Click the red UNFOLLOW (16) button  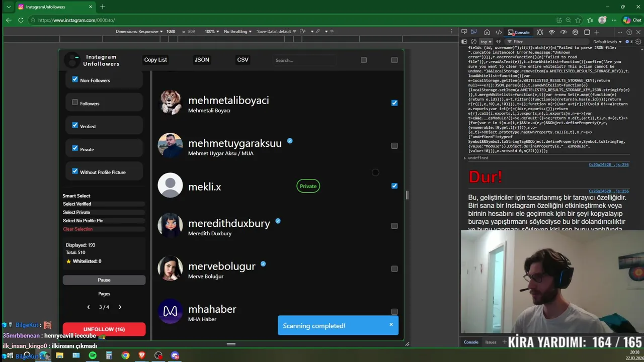click(x=104, y=329)
